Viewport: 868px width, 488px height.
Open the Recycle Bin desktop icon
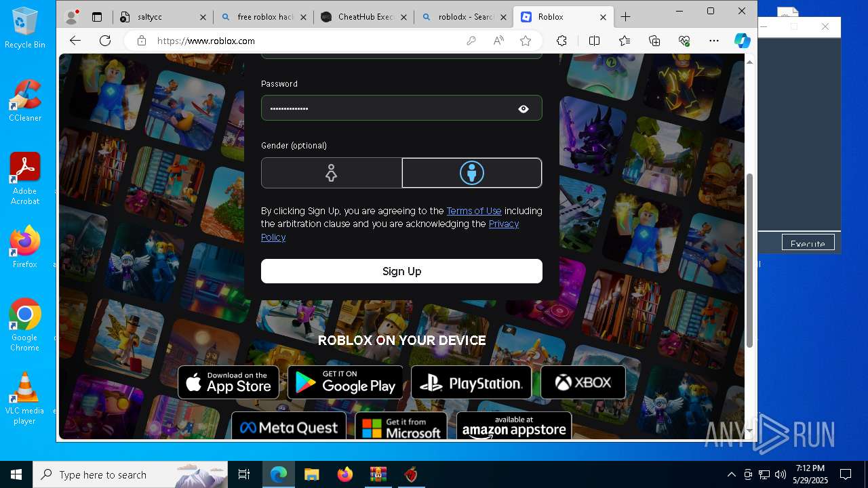click(25, 28)
